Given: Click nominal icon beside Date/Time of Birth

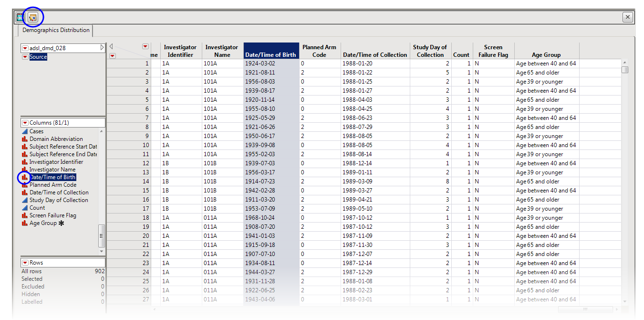Looking at the screenshot, I should pos(25,177).
